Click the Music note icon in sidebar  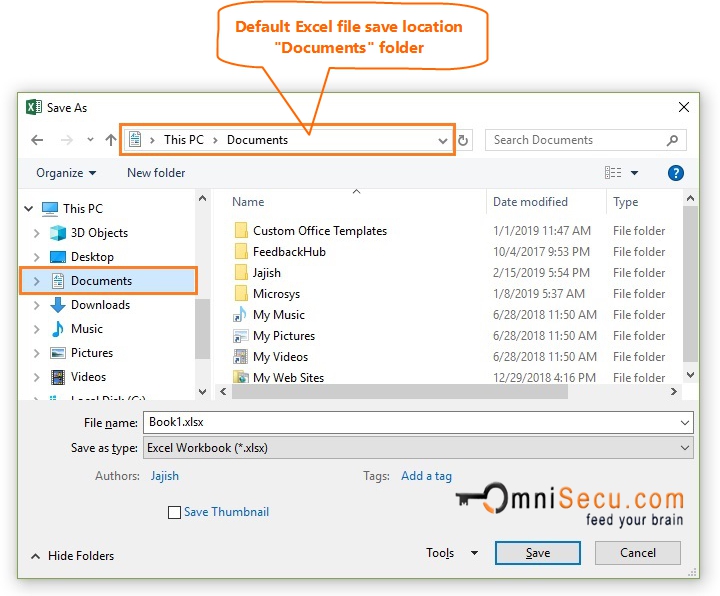58,329
